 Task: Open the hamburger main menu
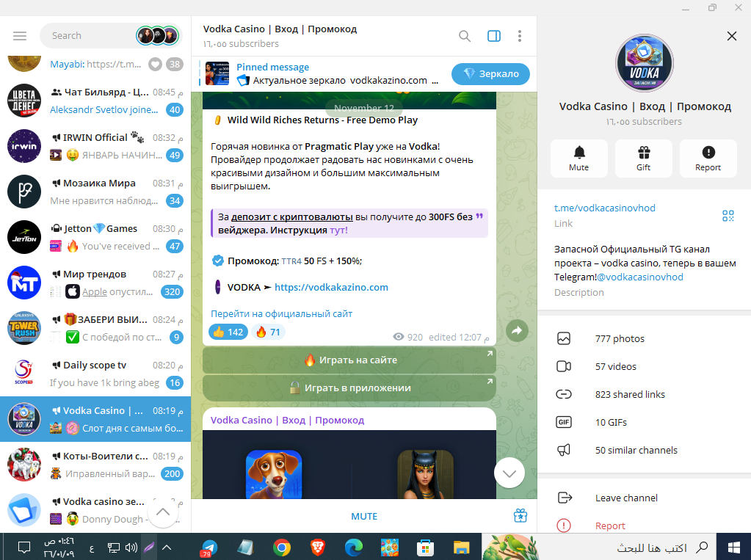pyautogui.click(x=20, y=36)
